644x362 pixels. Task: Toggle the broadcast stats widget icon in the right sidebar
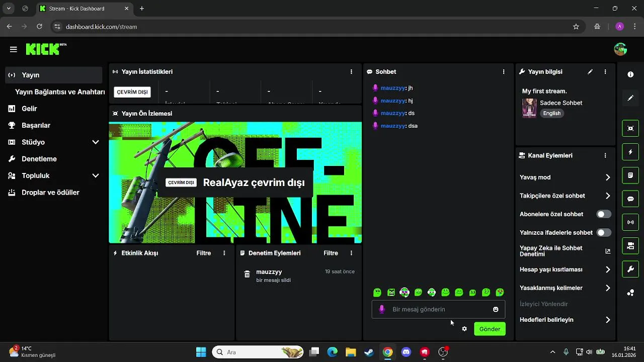630,222
